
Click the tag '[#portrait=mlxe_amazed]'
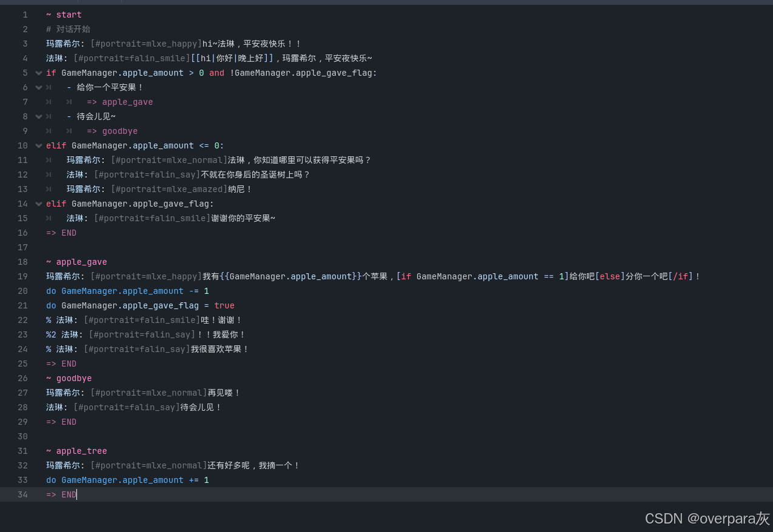(x=169, y=189)
